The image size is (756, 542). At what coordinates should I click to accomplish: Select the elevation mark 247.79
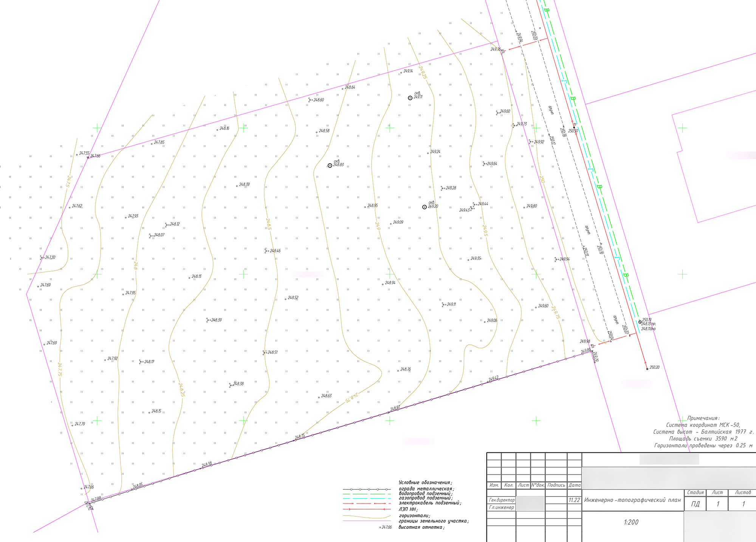coord(80,424)
